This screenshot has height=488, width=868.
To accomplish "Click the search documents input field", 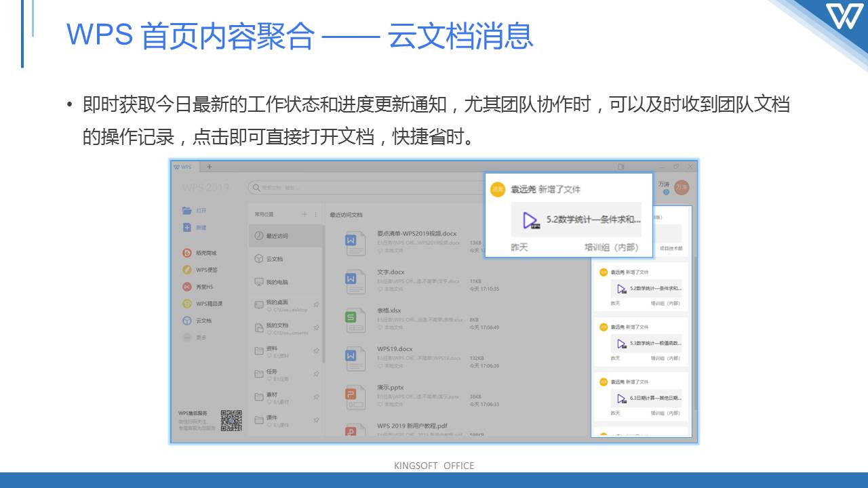I will coord(366,188).
